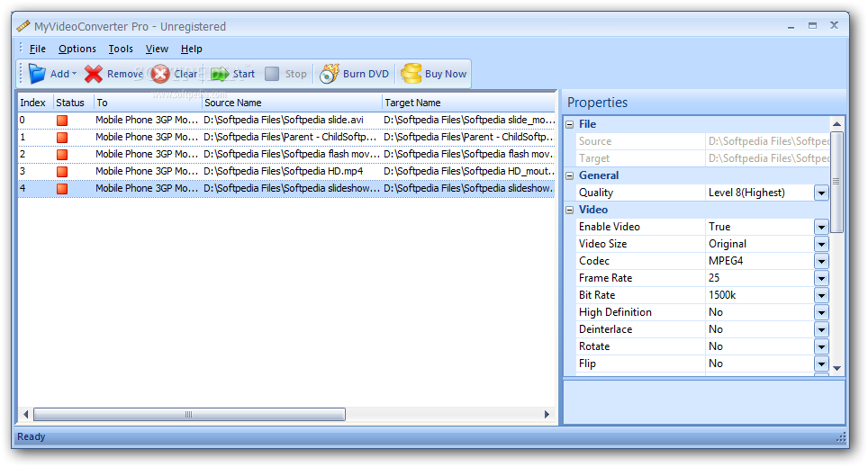Select the Softpedia flash mov source row
This screenshot has height=467, width=868.
click(x=292, y=155)
